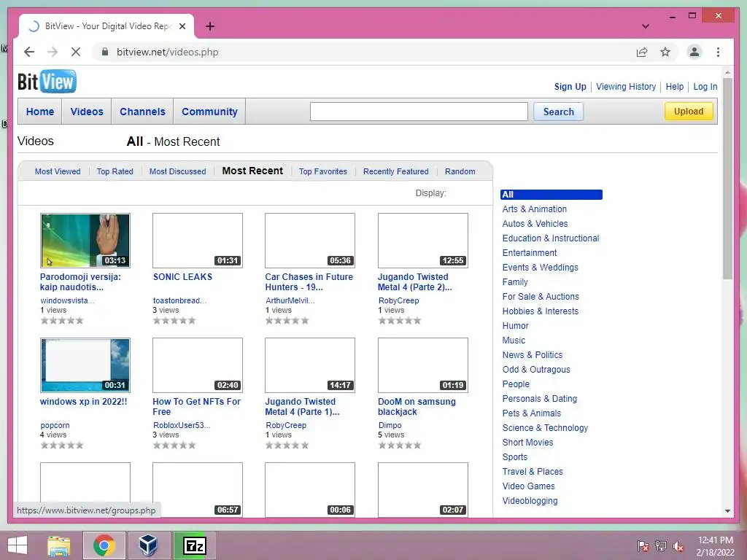This screenshot has height=560, width=747.
Task: Open DooM on samsung blackjack video
Action: click(417, 407)
